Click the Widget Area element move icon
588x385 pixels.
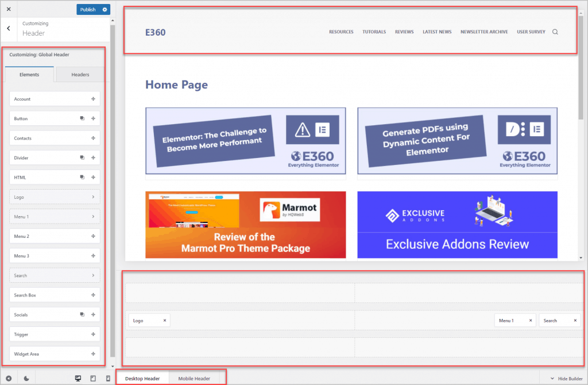coord(93,353)
